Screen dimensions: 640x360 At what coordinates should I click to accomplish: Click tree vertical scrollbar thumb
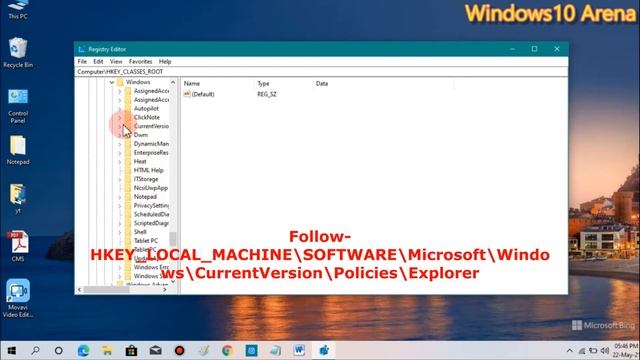173,239
